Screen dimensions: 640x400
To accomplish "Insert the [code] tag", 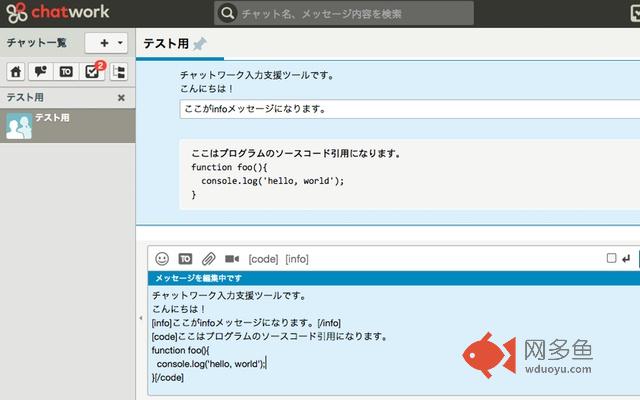I will tap(263, 259).
